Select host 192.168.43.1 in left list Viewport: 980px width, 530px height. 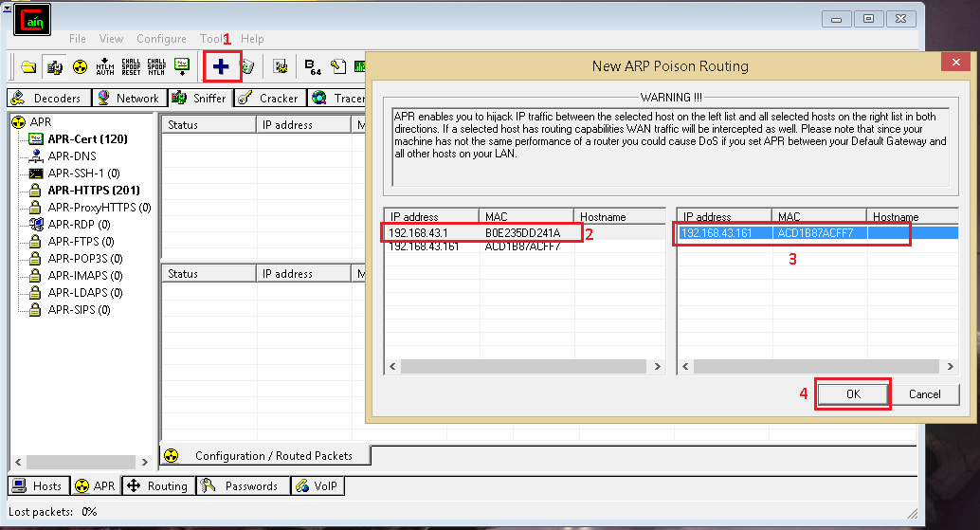[x=418, y=233]
